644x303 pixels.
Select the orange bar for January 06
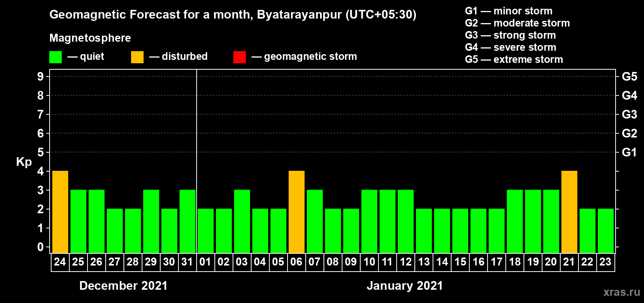point(297,212)
